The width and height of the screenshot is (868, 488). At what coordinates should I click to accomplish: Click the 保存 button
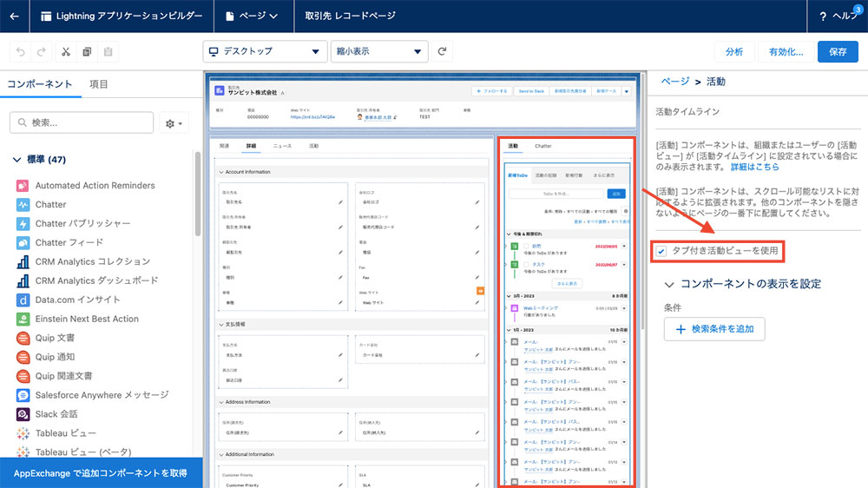(x=838, y=51)
